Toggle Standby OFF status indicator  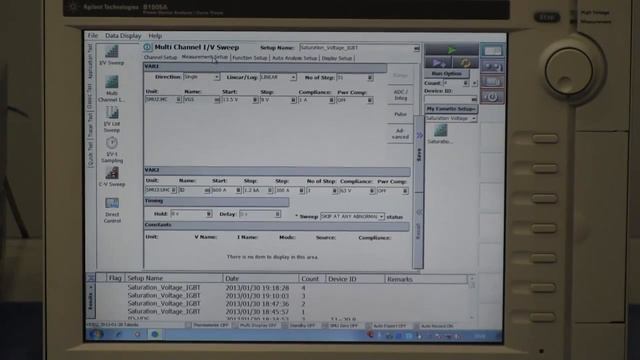[299, 325]
